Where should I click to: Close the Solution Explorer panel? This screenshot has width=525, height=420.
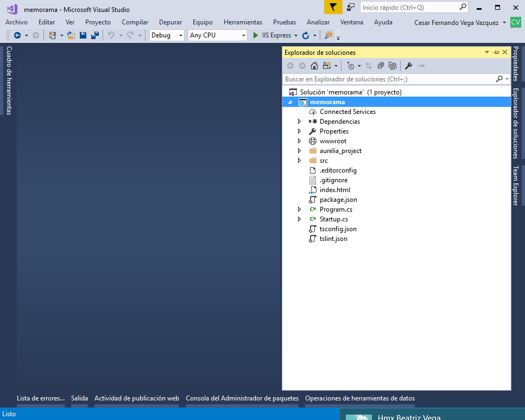click(x=505, y=52)
